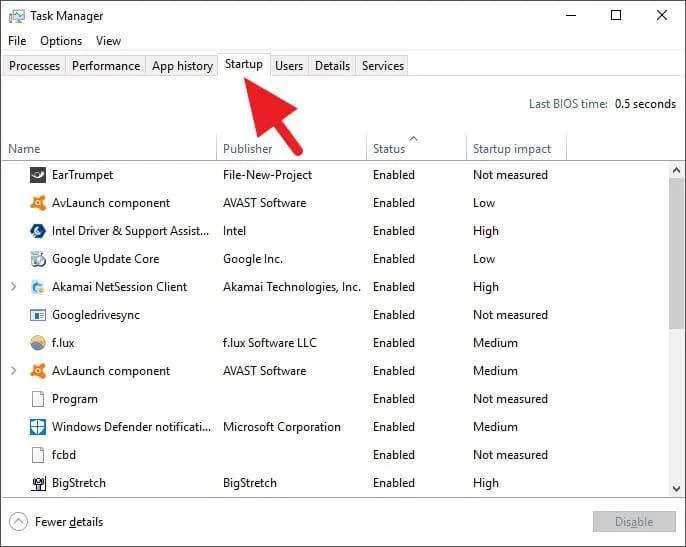Select the BigStretch entry name
Image resolution: width=686 pixels, height=547 pixels.
coord(79,483)
